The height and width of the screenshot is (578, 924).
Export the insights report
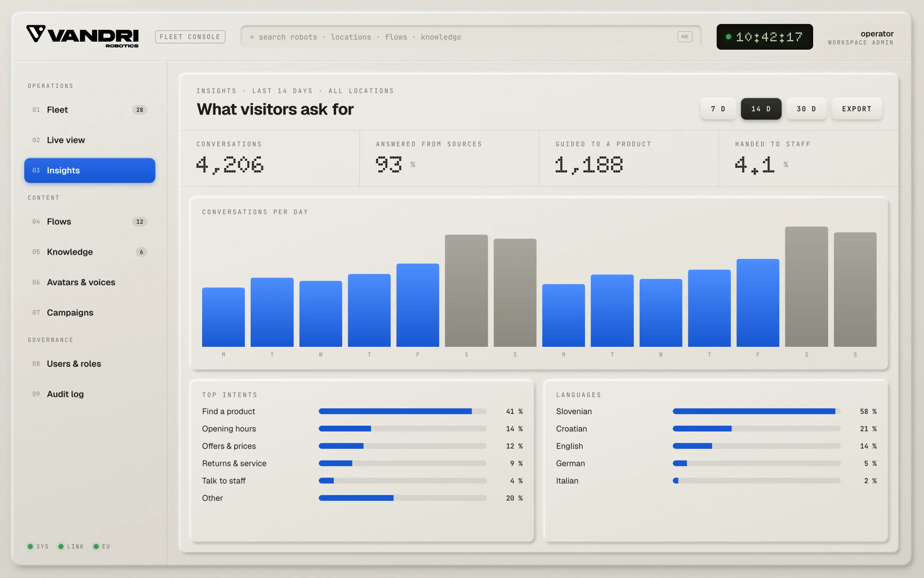tap(857, 109)
